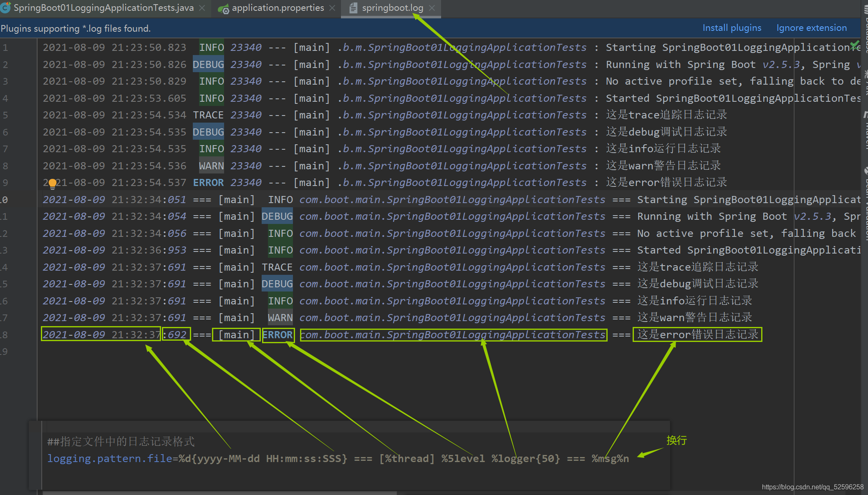The image size is (868, 495).
Task: Open the application.properties tab
Action: (278, 8)
